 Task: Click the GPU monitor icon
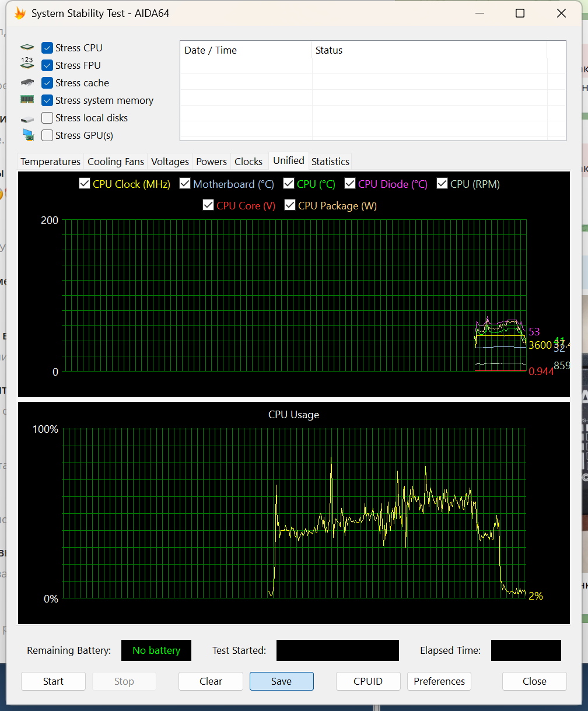[x=27, y=135]
